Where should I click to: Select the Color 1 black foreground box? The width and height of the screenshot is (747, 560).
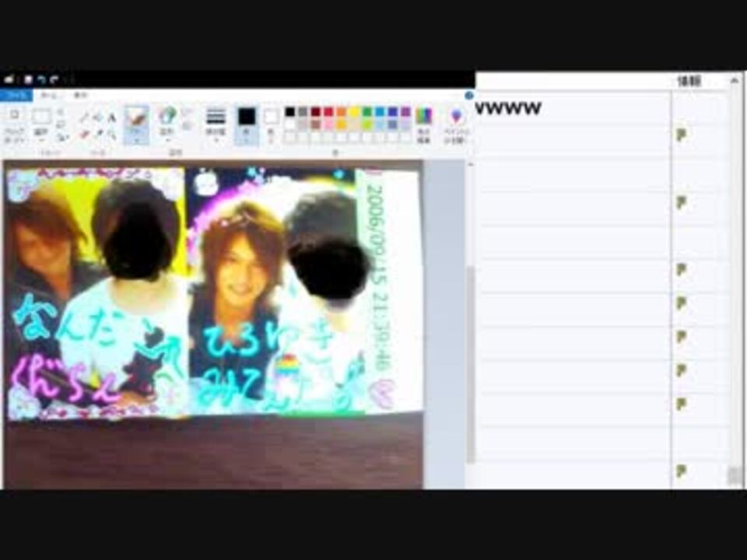(247, 124)
